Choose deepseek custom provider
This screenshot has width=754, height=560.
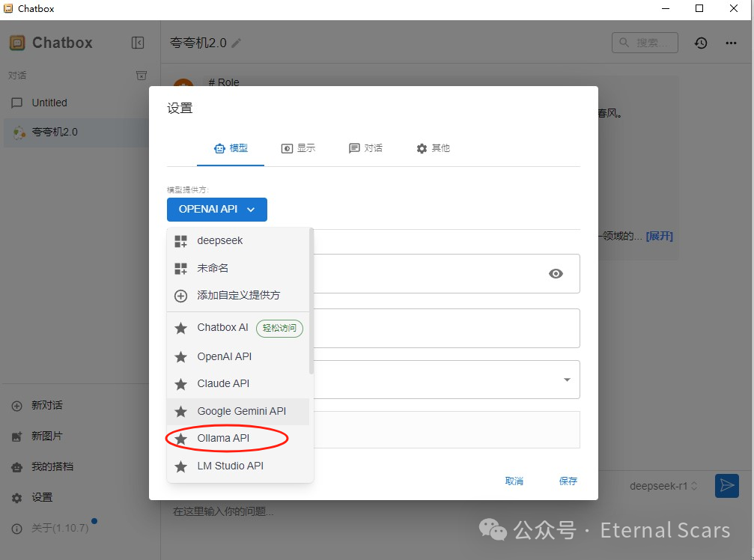(x=238, y=241)
